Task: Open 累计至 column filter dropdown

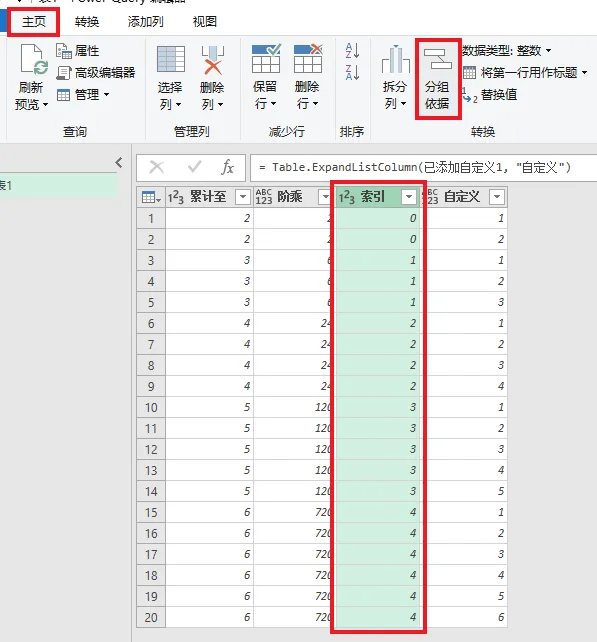Action: [242, 197]
